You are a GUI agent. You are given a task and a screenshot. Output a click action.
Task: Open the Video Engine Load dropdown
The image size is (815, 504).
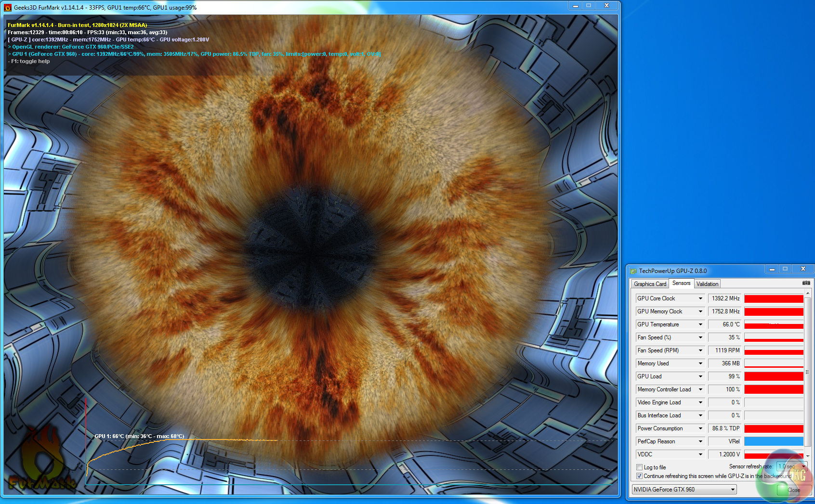click(x=700, y=402)
